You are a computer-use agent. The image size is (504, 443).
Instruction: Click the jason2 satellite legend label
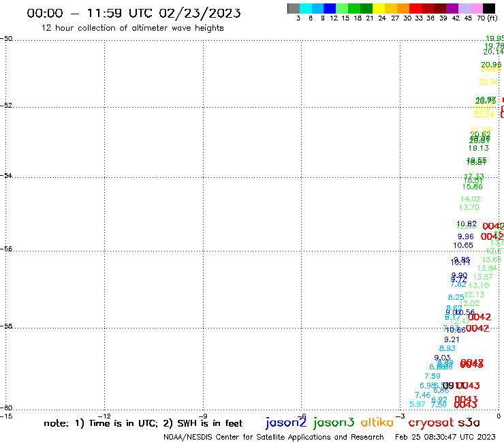coord(286,423)
